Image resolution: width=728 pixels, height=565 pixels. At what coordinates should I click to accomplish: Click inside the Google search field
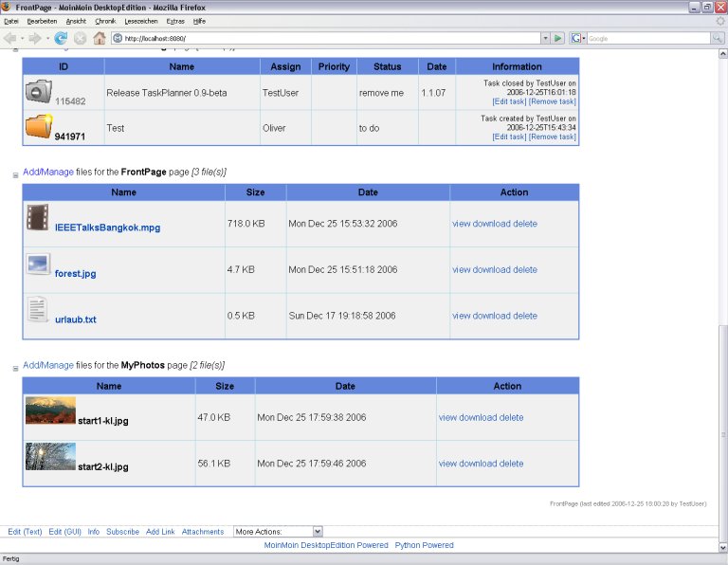(646, 38)
